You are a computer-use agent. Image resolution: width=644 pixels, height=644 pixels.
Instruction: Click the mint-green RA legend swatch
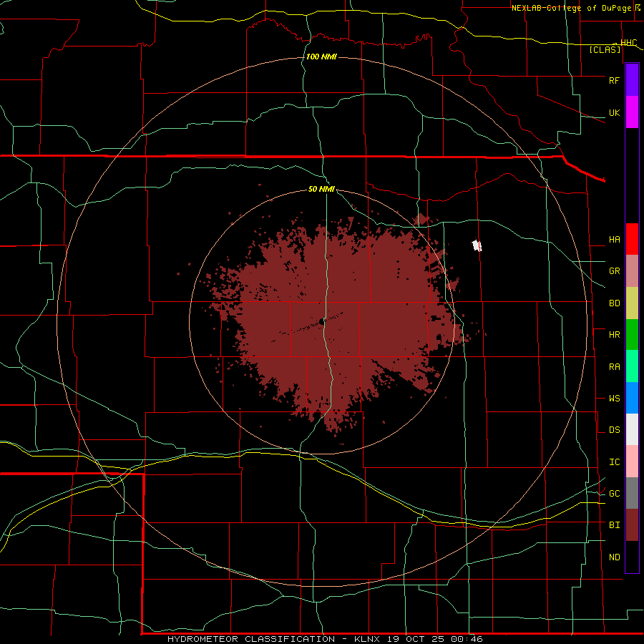point(632,366)
